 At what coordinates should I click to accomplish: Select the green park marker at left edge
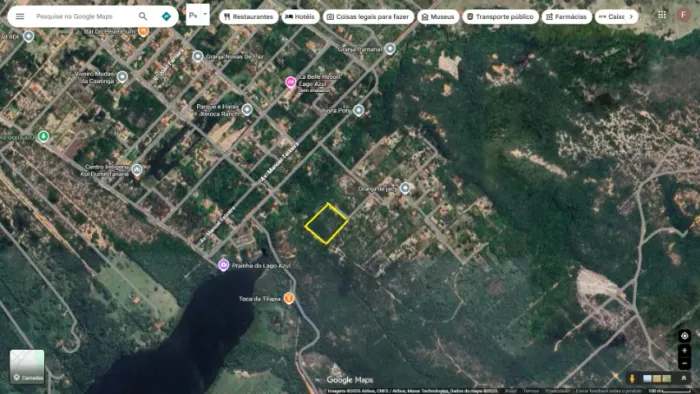[x=43, y=136]
